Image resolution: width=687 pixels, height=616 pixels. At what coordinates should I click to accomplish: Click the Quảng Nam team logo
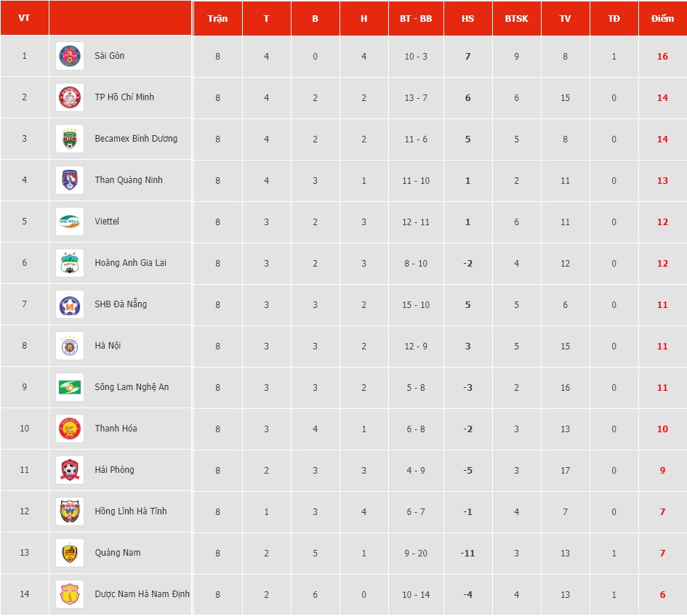(70, 553)
